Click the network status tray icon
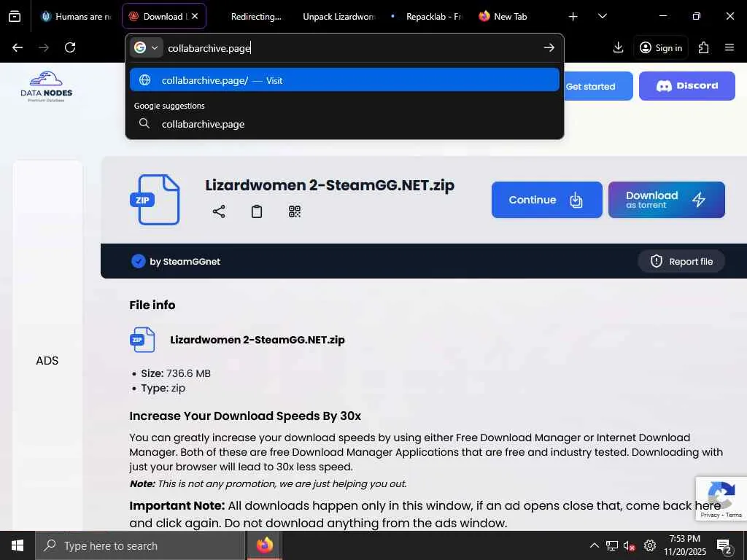 pos(612,545)
